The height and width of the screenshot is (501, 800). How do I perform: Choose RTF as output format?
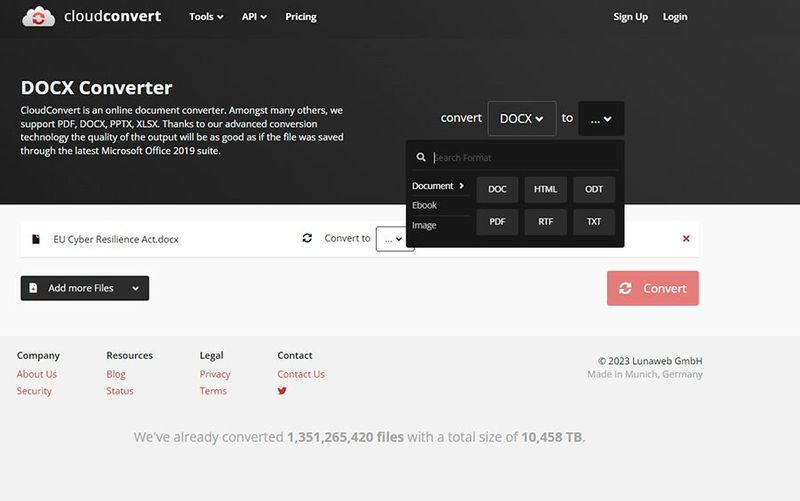tap(545, 222)
